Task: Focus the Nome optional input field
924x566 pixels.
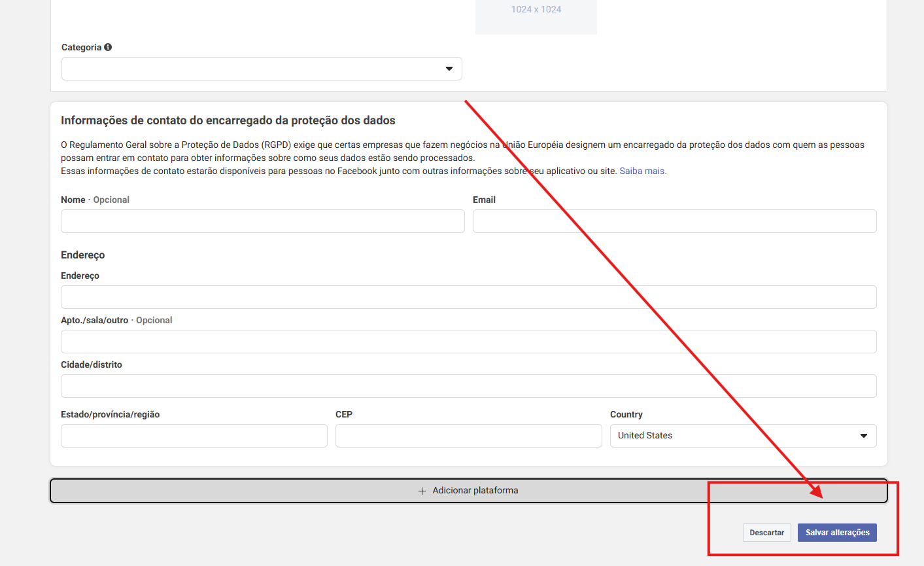Action: coord(263,221)
